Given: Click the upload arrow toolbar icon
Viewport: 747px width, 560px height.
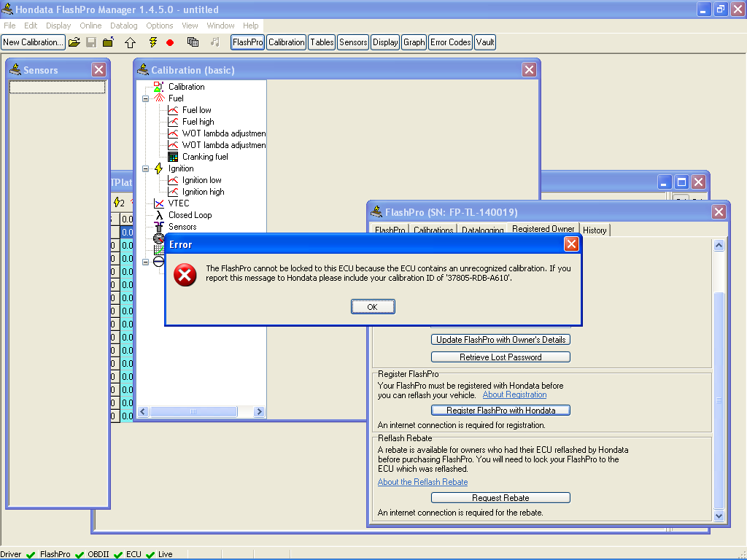Looking at the screenshot, I should point(130,42).
